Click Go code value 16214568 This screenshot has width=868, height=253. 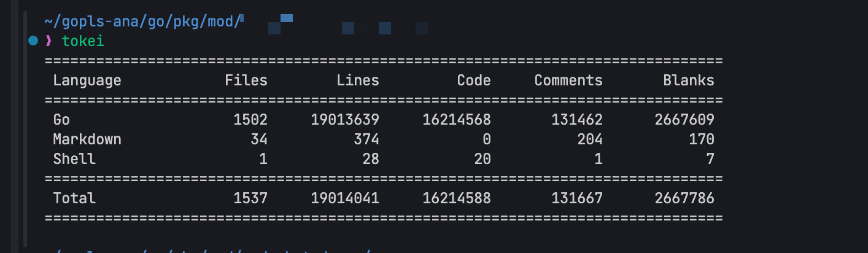tap(457, 120)
